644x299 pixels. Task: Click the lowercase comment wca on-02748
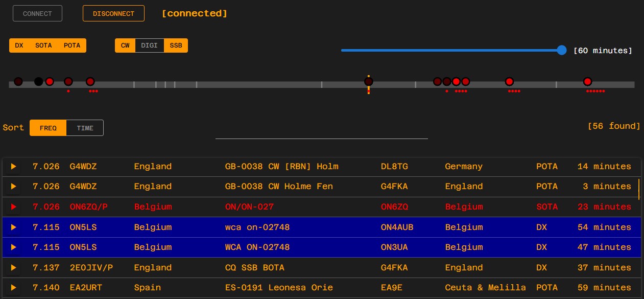pos(257,227)
